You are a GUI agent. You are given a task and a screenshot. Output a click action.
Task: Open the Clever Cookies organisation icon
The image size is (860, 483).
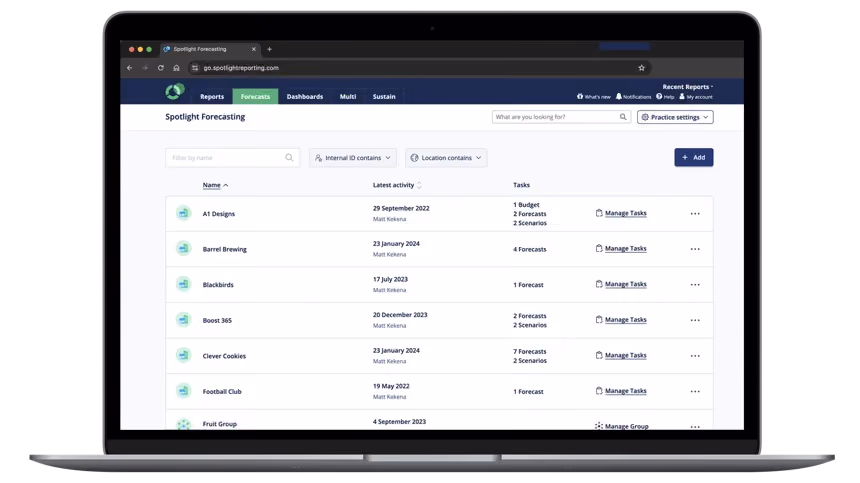coord(184,356)
